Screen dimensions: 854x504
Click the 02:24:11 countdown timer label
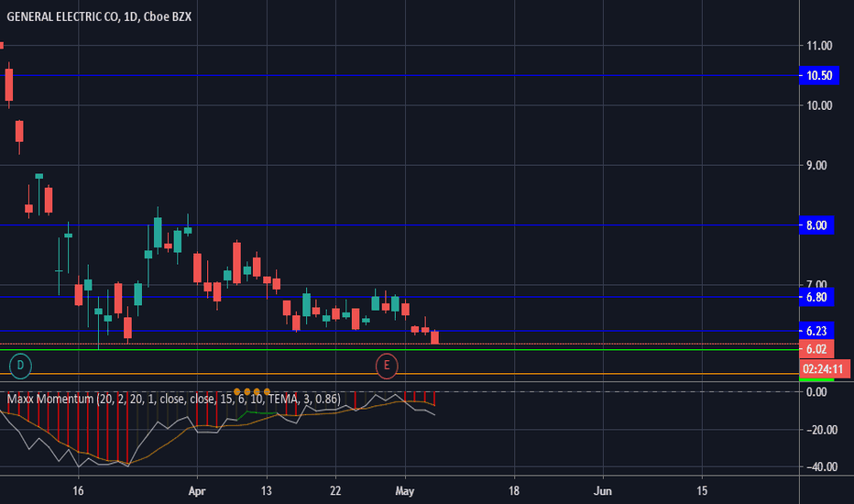pyautogui.click(x=826, y=369)
